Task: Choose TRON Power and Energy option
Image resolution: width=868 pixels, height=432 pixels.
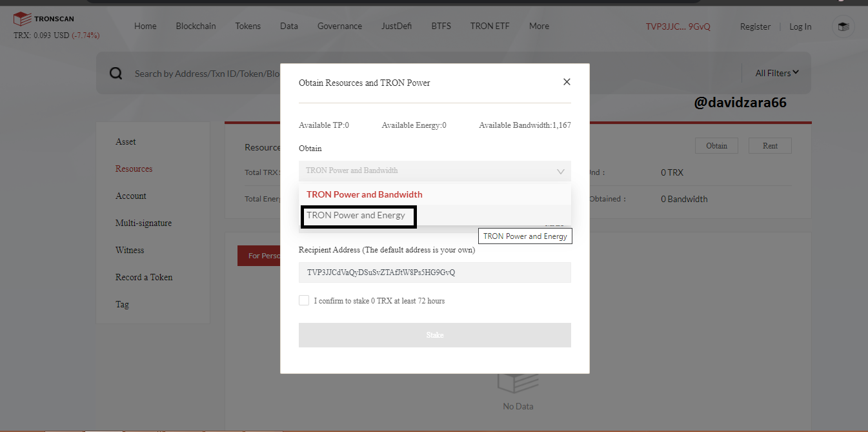Action: pos(435,215)
